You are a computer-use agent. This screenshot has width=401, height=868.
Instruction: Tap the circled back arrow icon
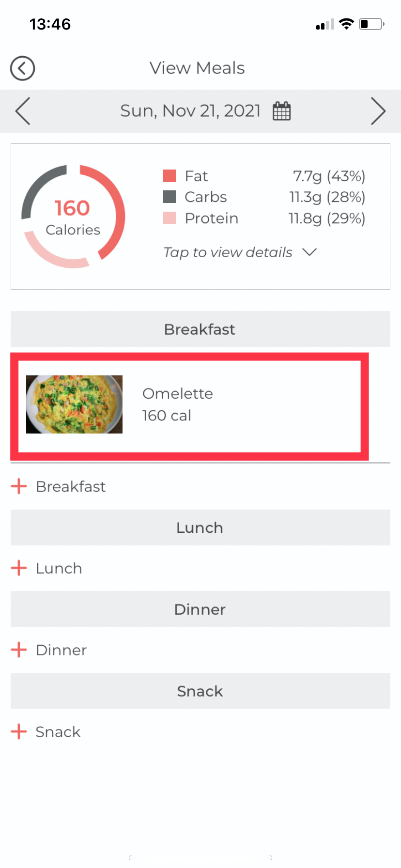[x=22, y=68]
